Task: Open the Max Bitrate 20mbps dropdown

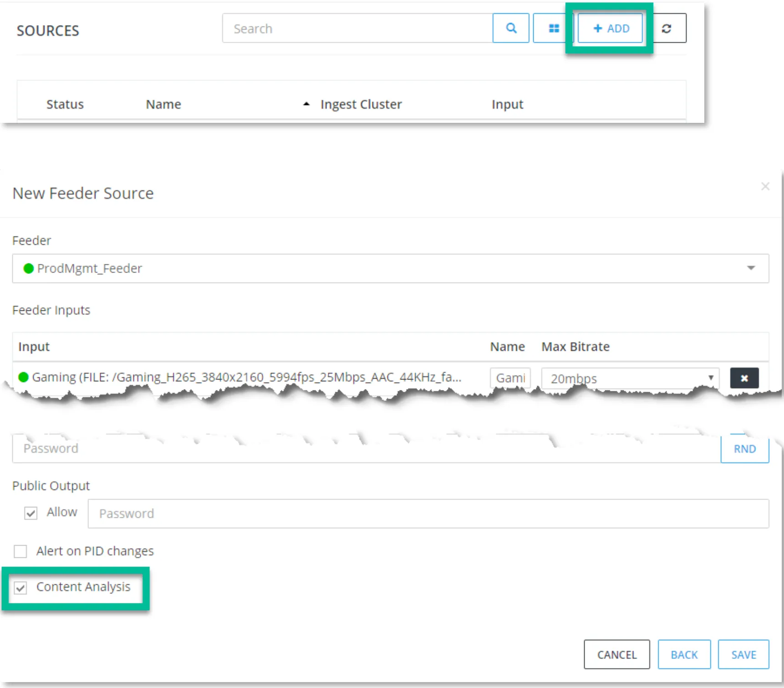Action: pos(630,378)
